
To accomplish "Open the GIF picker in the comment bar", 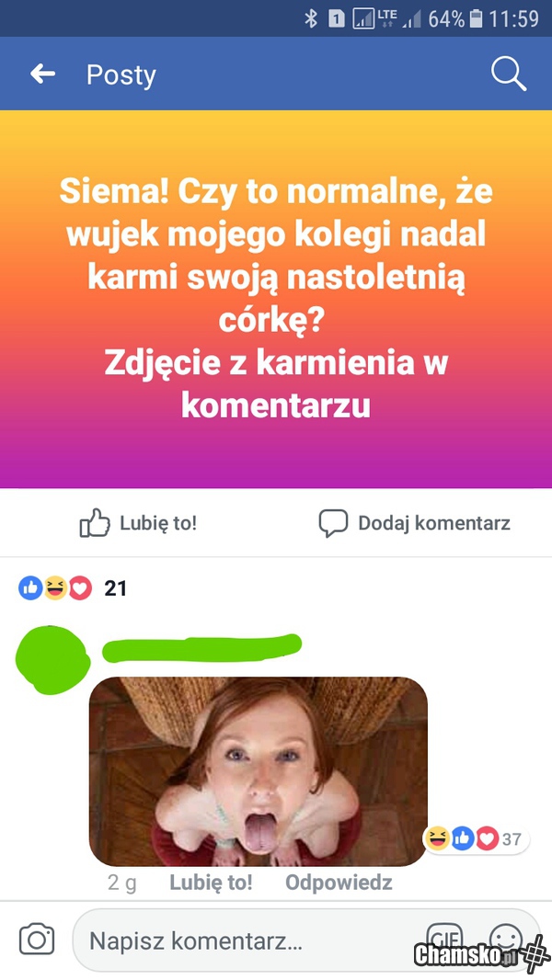I will tap(444, 940).
